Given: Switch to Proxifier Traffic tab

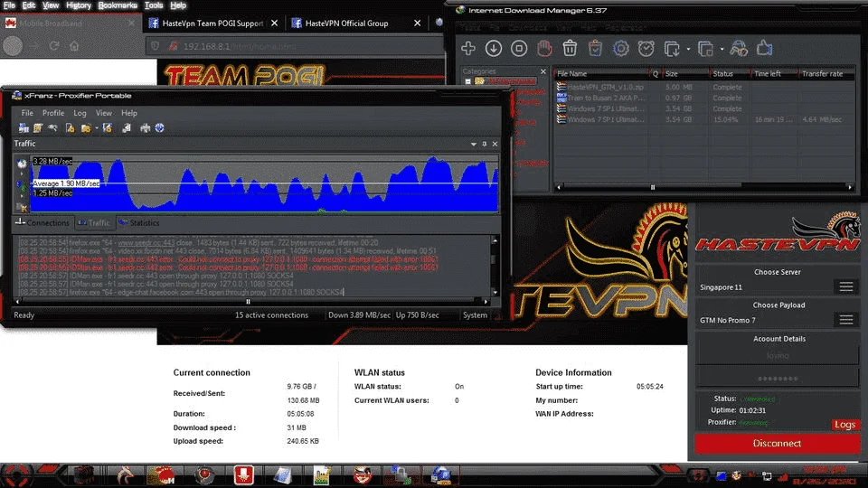Looking at the screenshot, I should coord(94,223).
